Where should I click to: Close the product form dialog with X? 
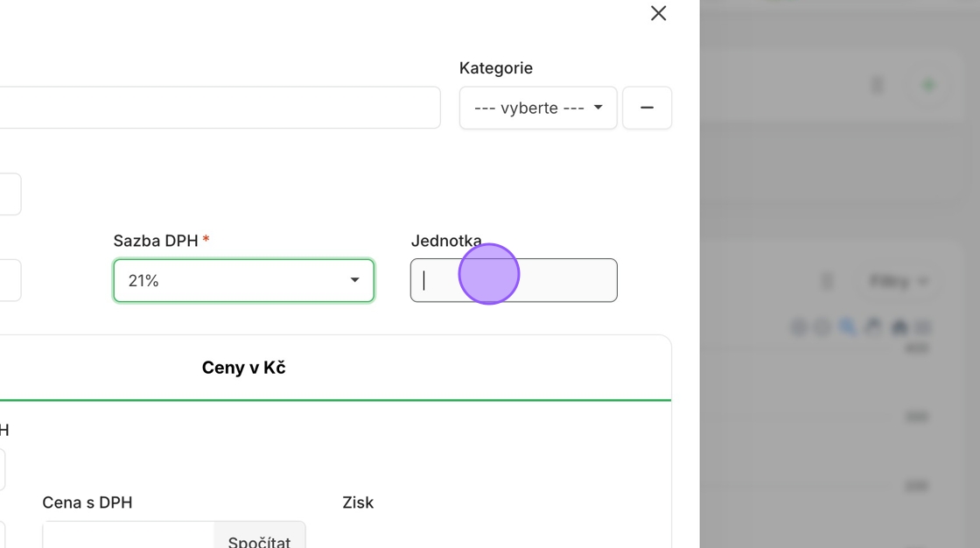[x=658, y=13]
